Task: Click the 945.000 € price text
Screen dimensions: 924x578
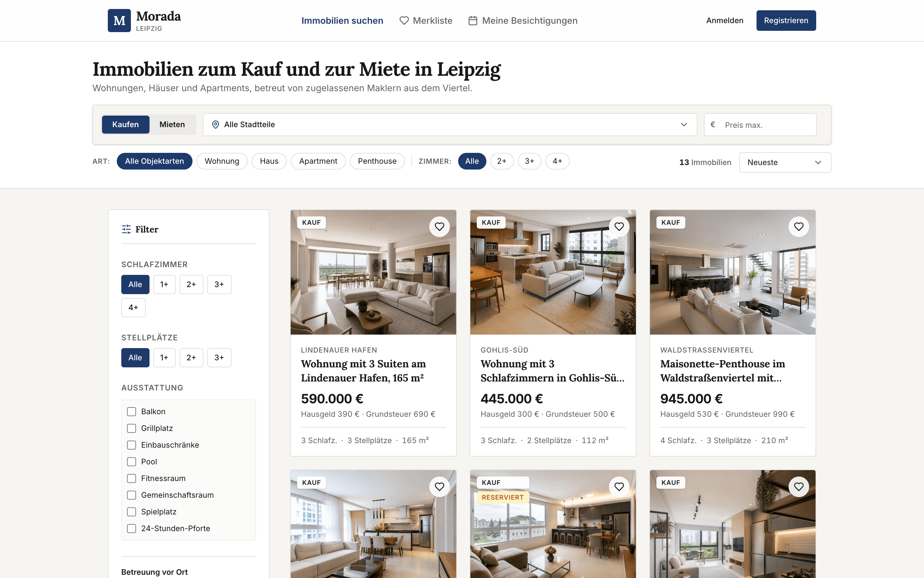Action: pyautogui.click(x=691, y=399)
